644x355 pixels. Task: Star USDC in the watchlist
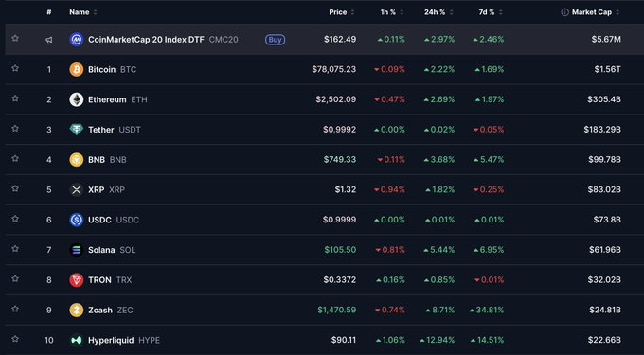[x=15, y=219]
